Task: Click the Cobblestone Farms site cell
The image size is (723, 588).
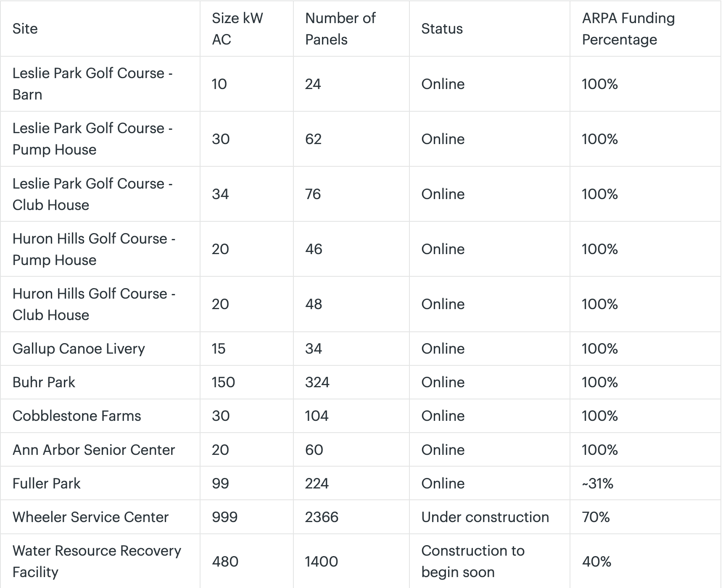Action: 100,416
